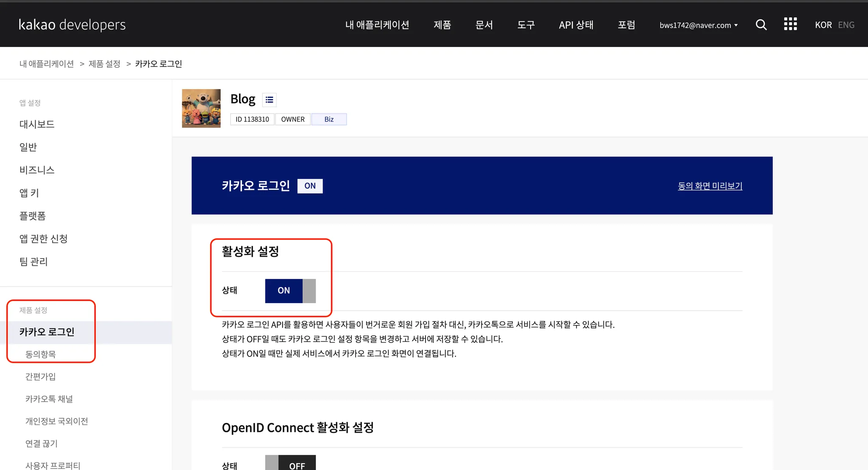The width and height of the screenshot is (868, 470).
Task: Toggle the OpenID Connect OFF switch
Action: coord(290,464)
